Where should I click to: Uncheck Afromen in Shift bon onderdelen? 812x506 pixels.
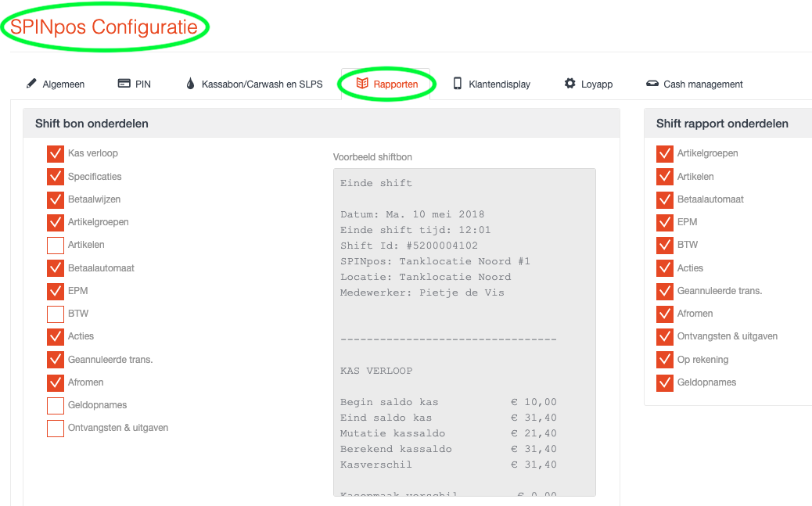tap(56, 382)
